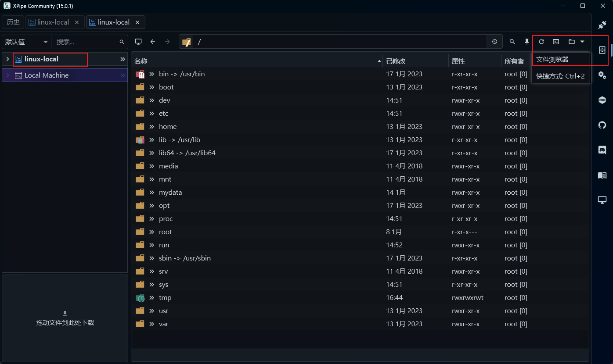
Task: Select the lib64 -> /usr/lib64 entry
Action: click(x=360, y=153)
